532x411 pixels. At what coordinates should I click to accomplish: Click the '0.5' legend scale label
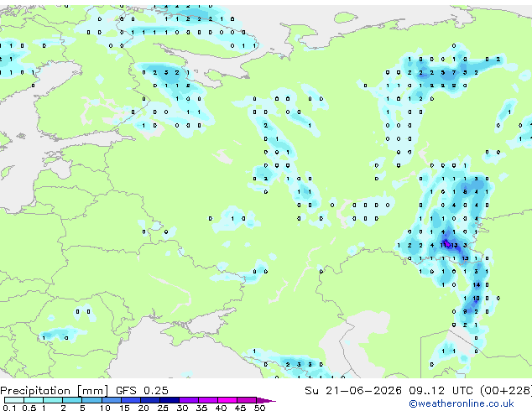29,408
